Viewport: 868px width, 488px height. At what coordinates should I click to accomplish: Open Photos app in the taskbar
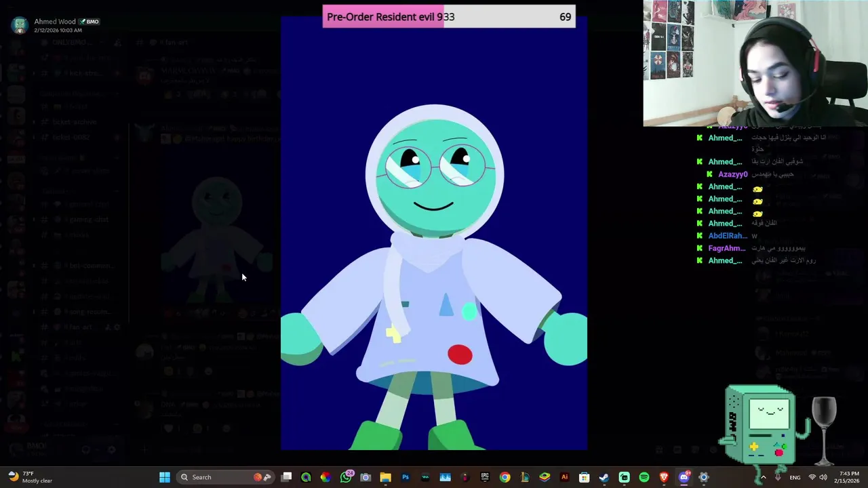tap(445, 477)
